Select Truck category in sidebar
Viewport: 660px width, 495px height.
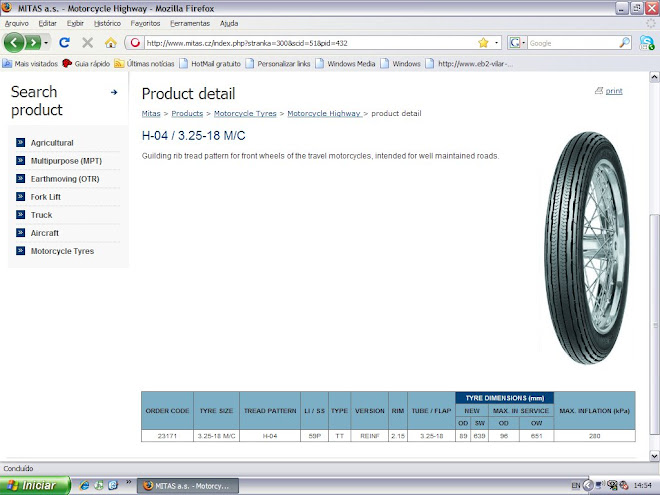(x=41, y=215)
